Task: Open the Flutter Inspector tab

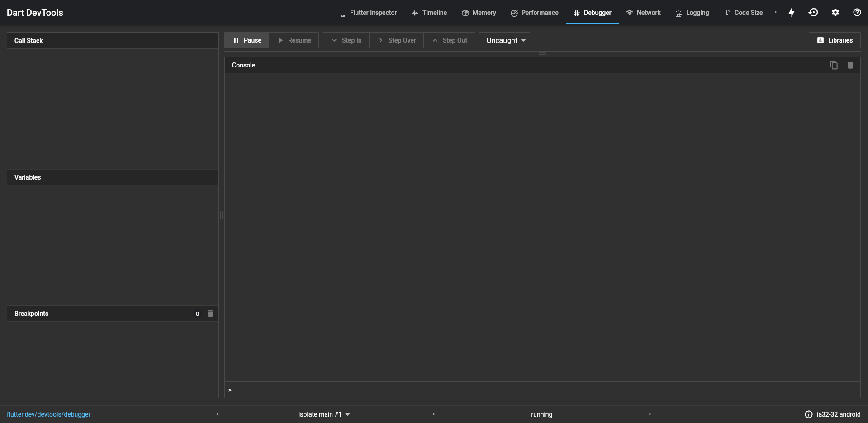Action: (368, 13)
